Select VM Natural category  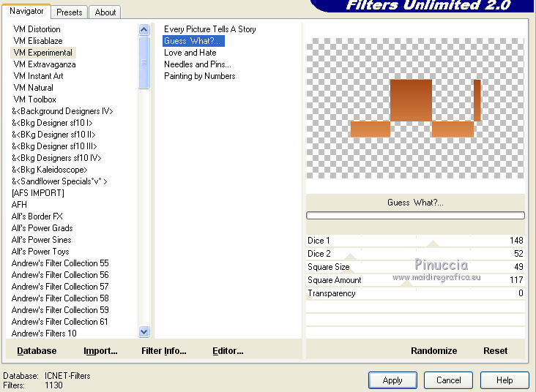click(x=33, y=88)
